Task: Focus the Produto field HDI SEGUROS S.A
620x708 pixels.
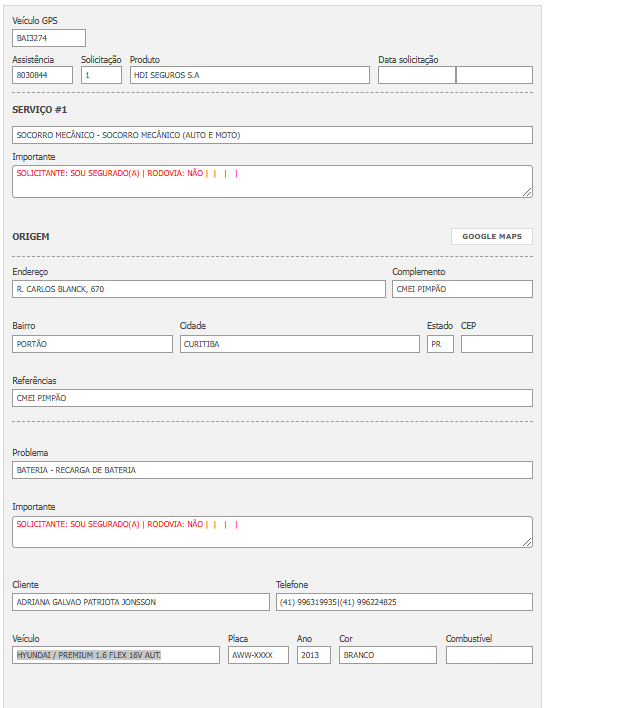Action: pyautogui.click(x=250, y=75)
